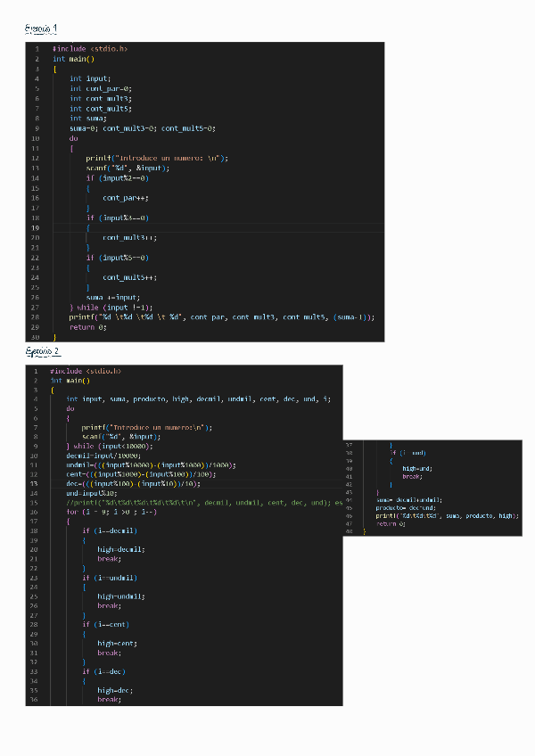Click line number 30 in the first code block
This screenshot has width=535, height=756.
35,337
